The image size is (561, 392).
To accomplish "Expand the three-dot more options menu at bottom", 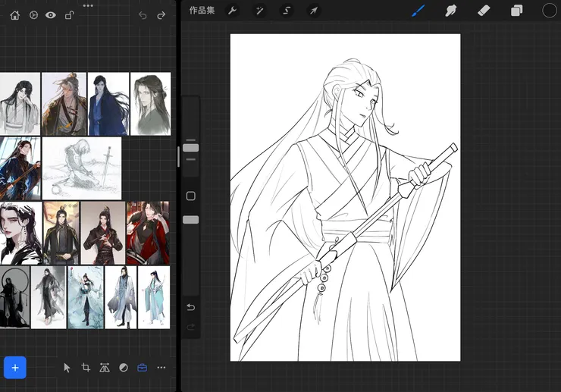I will pyautogui.click(x=161, y=368).
